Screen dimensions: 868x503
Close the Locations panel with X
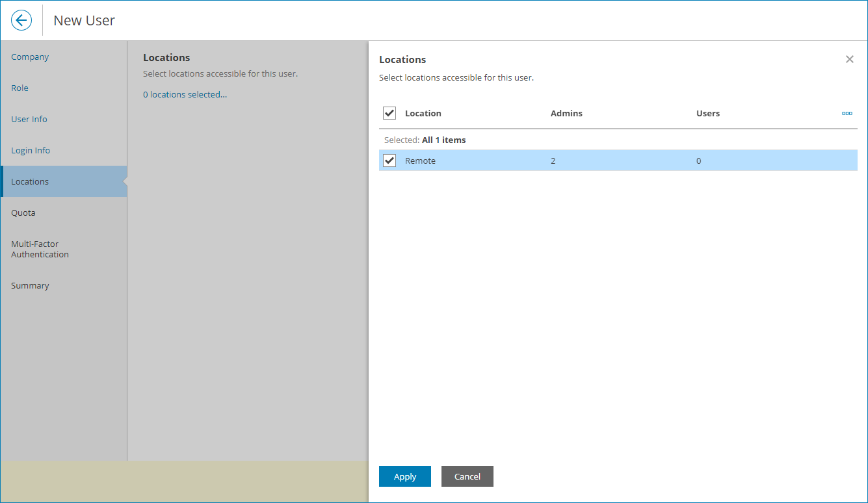coord(849,59)
